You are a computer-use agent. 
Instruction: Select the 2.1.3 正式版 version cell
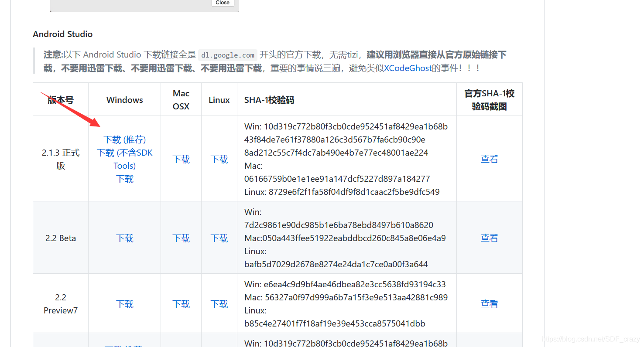click(61, 159)
